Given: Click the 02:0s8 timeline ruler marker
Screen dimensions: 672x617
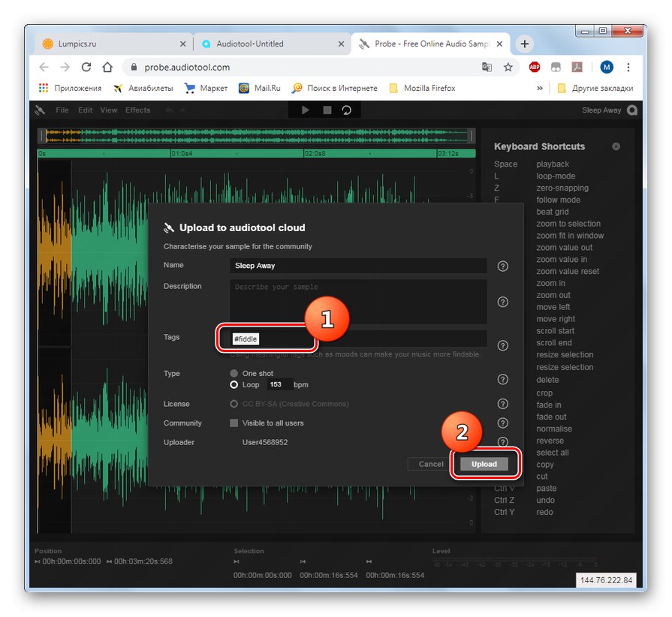Looking at the screenshot, I should click(315, 153).
